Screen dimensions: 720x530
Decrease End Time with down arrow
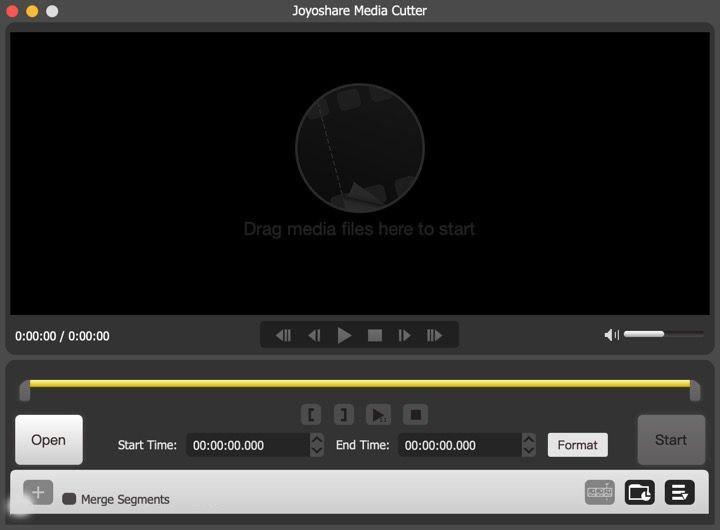pyautogui.click(x=529, y=451)
